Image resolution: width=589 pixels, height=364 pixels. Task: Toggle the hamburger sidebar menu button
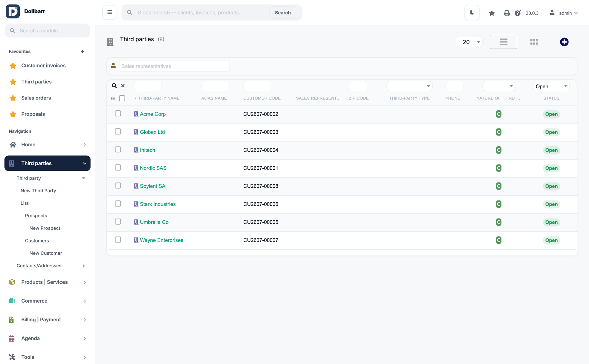tap(110, 12)
